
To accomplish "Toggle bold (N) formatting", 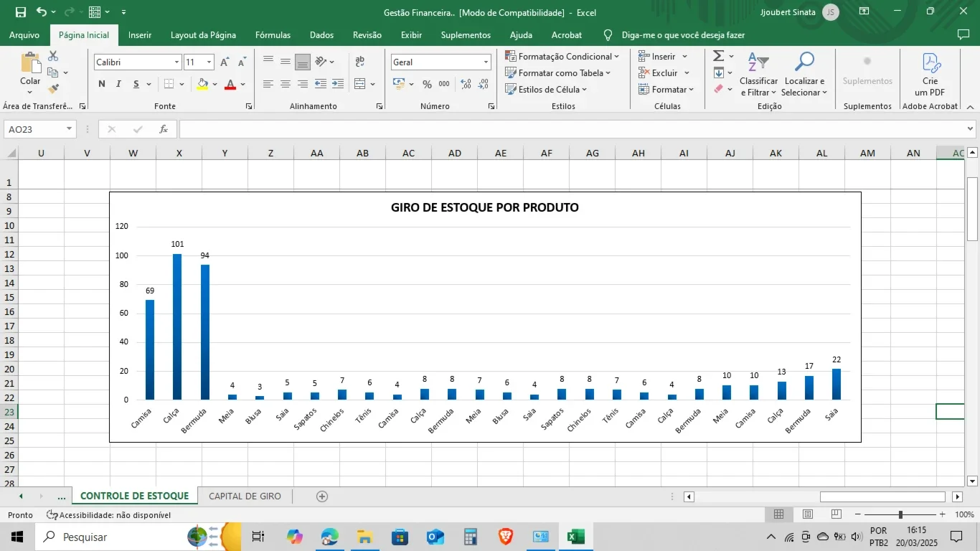I will tap(102, 84).
